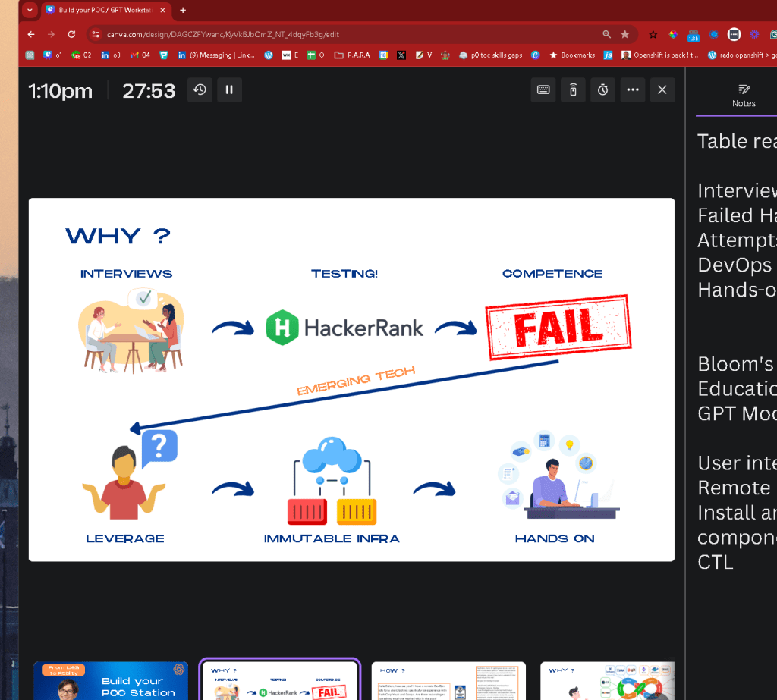The image size is (777, 700).
Task: Select the last WHY ? infinity-loop thumbnail
Action: pyautogui.click(x=608, y=681)
